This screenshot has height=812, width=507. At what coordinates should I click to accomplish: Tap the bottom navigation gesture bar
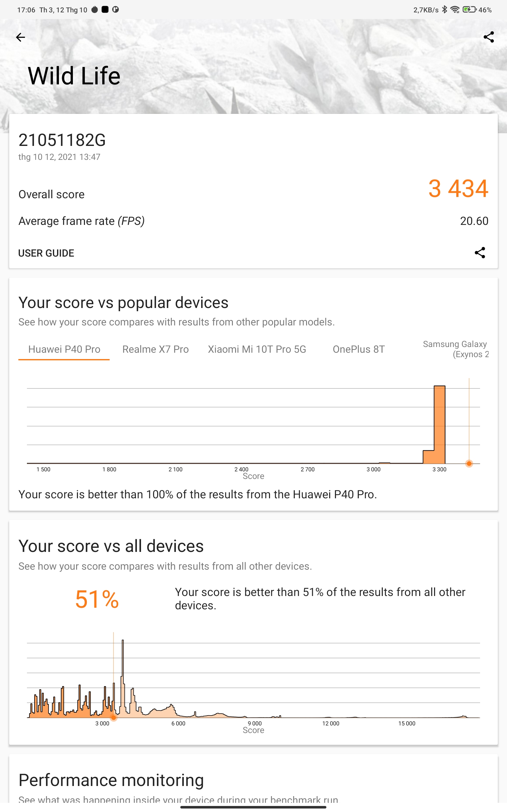253,807
